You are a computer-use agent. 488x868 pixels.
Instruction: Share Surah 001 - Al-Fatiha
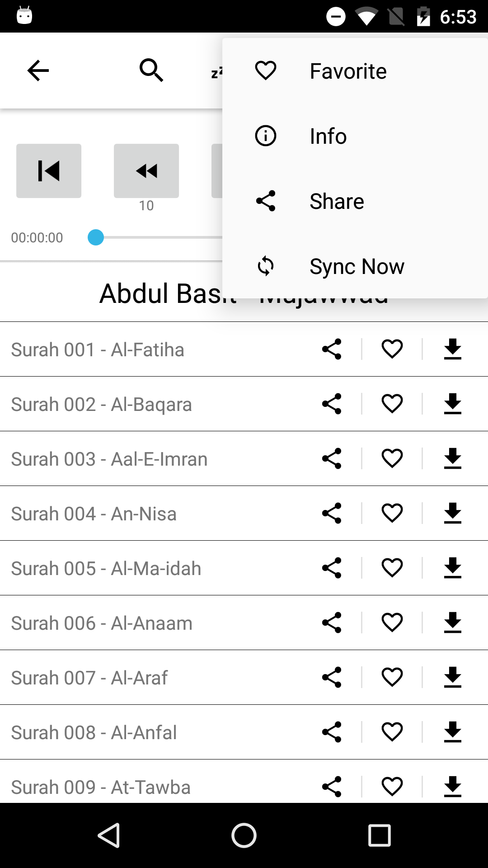[x=332, y=349]
